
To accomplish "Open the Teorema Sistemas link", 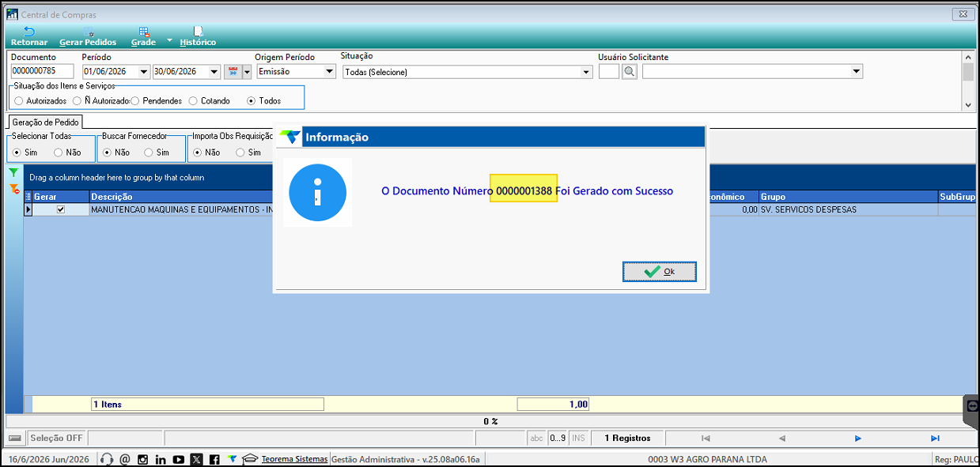I will [294, 459].
